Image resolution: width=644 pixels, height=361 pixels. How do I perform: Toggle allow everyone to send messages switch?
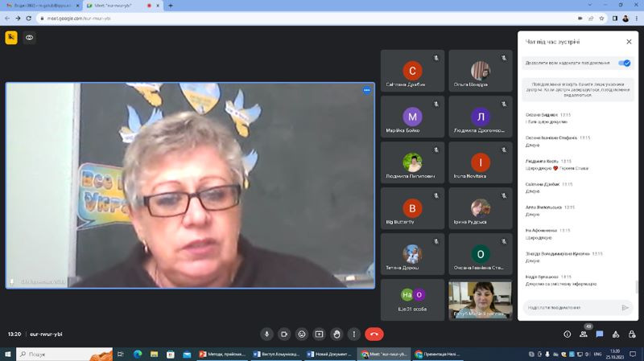point(625,63)
